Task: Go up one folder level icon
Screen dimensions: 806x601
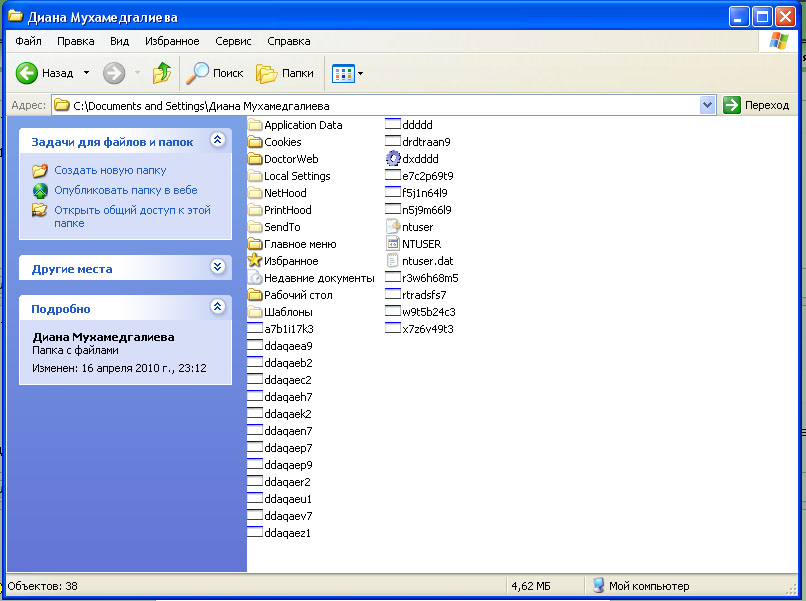Action: click(x=162, y=73)
